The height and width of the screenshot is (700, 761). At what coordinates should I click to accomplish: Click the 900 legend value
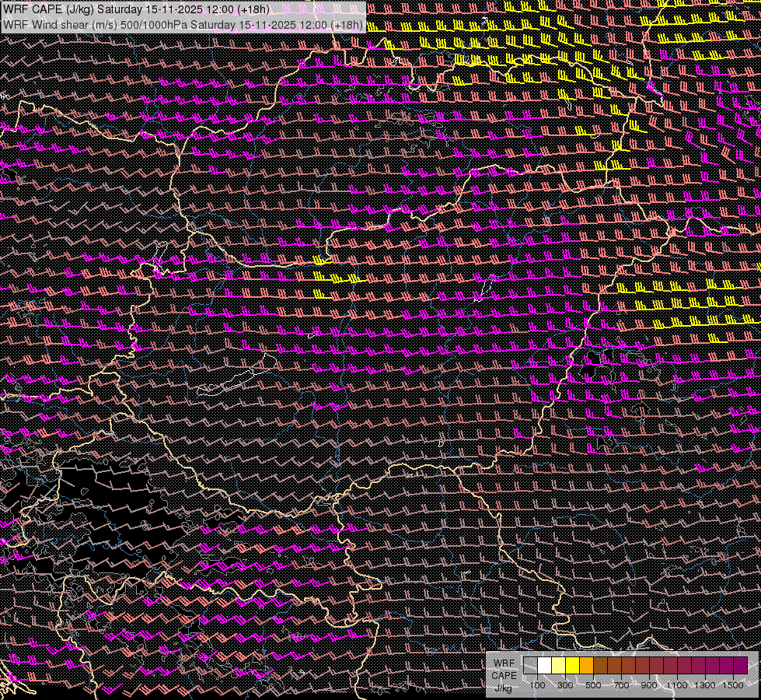coord(649,685)
